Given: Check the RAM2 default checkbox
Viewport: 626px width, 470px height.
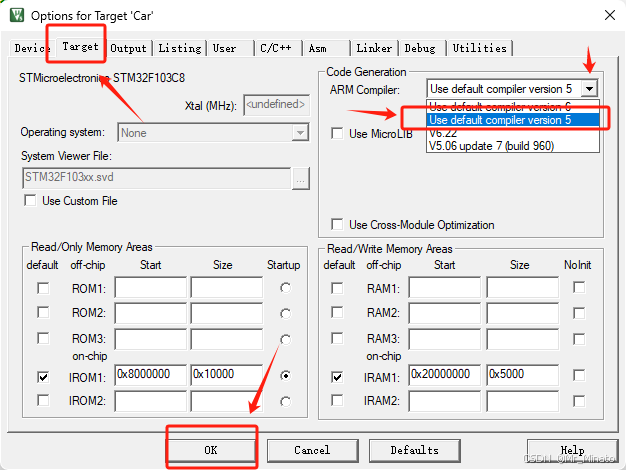Looking at the screenshot, I should tap(337, 312).
